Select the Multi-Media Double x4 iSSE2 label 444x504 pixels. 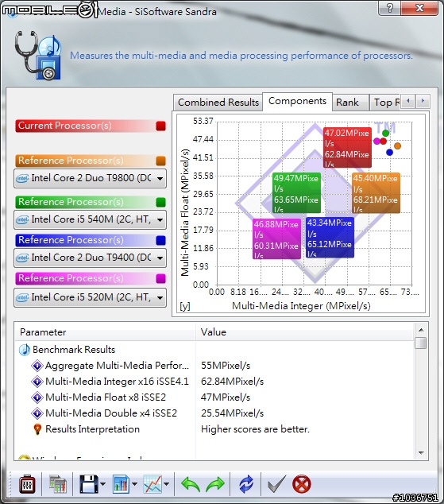coord(111,413)
